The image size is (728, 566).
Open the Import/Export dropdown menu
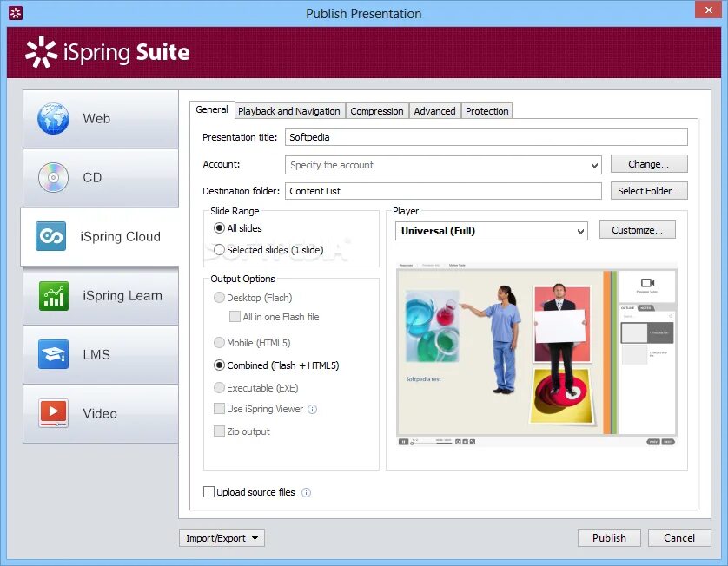click(222, 538)
